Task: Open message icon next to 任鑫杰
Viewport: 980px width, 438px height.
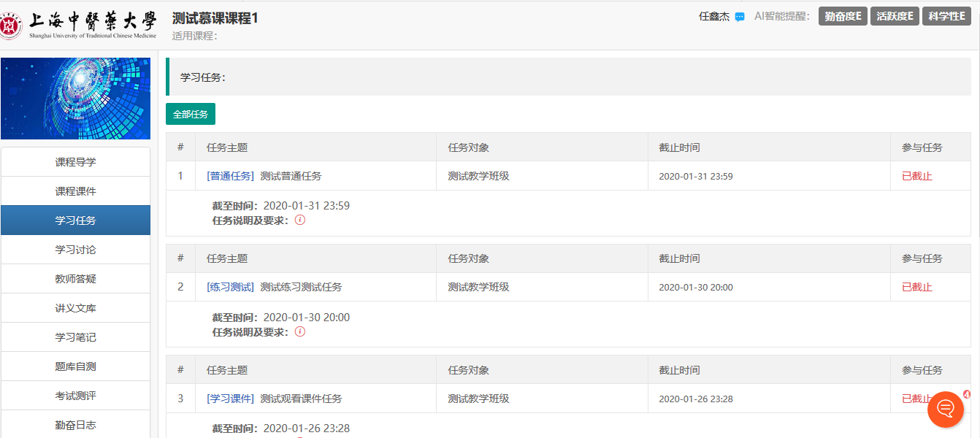Action: pos(740,17)
